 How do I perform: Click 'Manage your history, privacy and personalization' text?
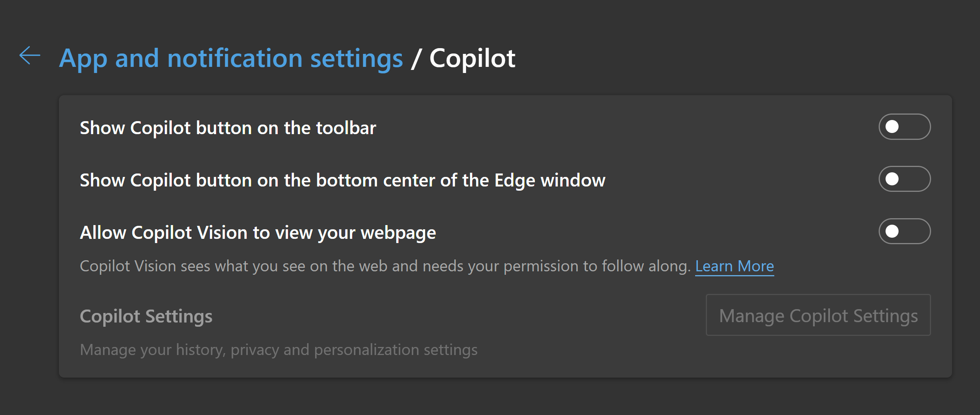[x=278, y=350]
